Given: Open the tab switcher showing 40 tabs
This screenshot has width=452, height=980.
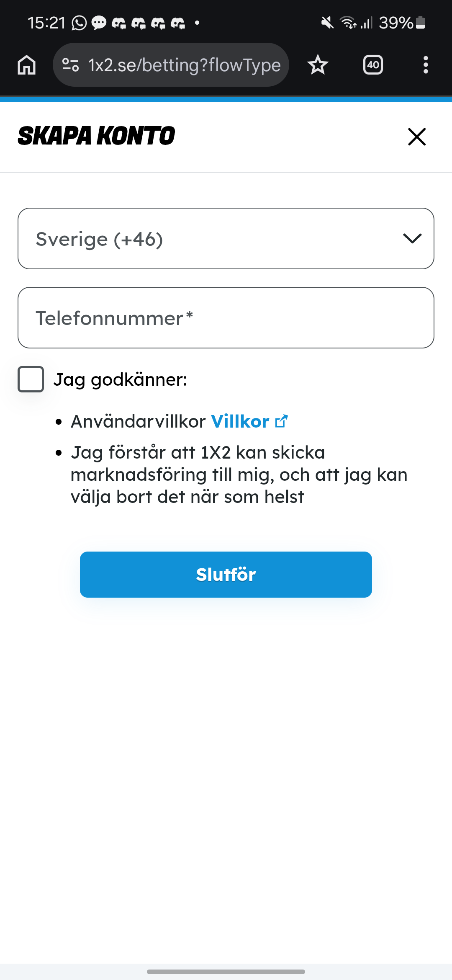Looking at the screenshot, I should click(373, 65).
